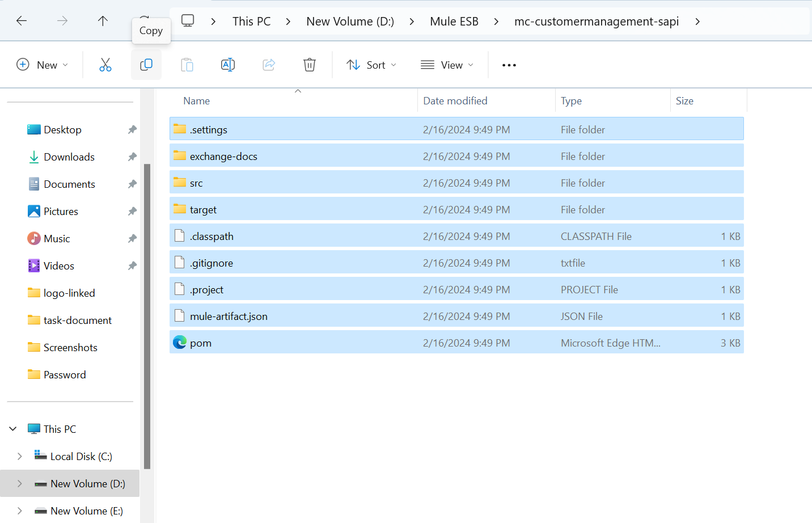Screen dimensions: 812x523
Task: Open the View options dropdown
Action: [447, 65]
